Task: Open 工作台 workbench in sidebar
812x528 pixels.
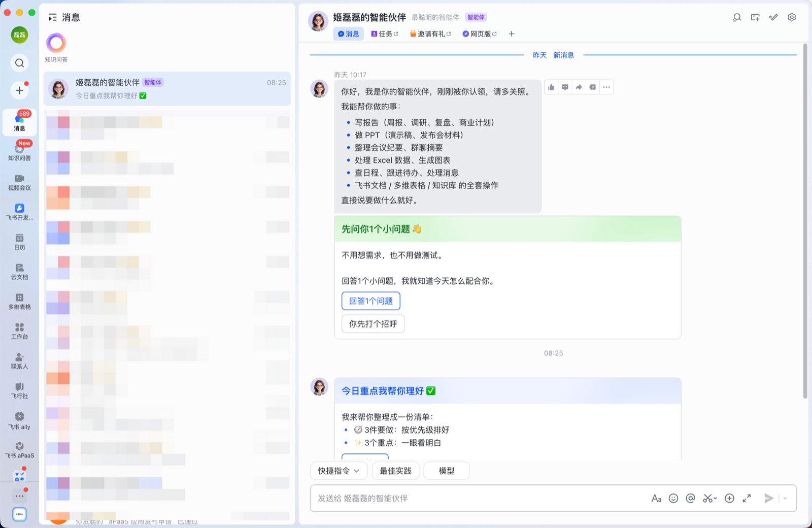Action: click(x=19, y=331)
